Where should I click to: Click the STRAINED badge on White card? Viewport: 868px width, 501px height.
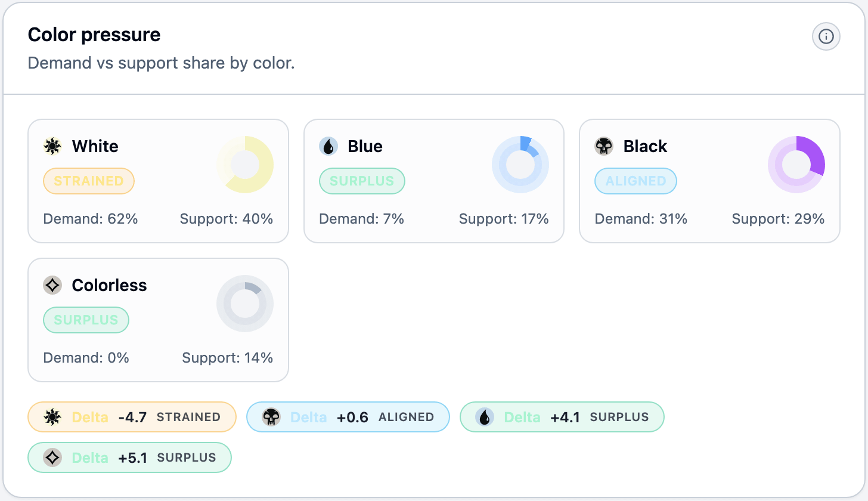click(89, 181)
